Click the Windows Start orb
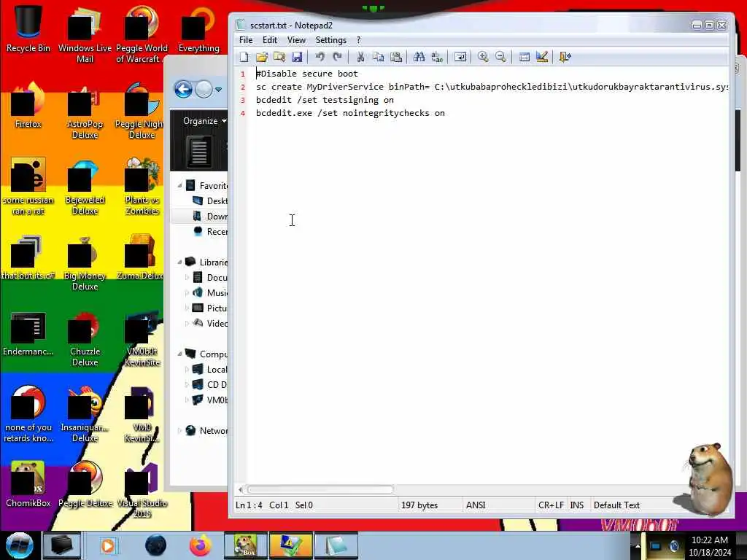Image resolution: width=747 pixels, height=560 pixels. [19, 545]
